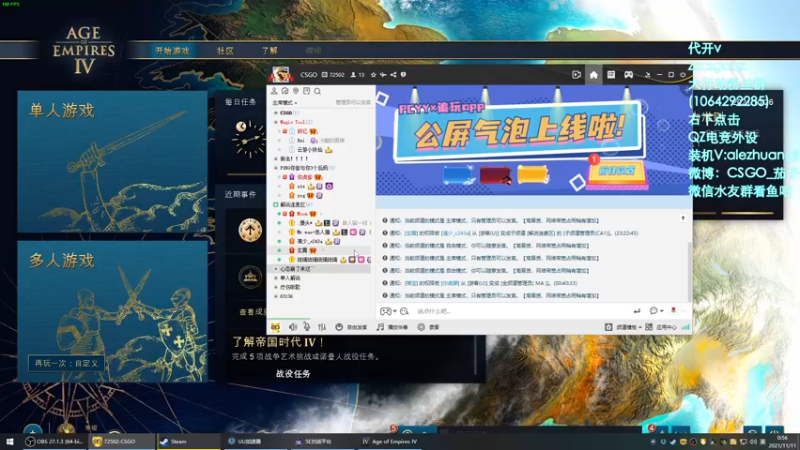Click the red flower gift icon
Screen dimensions: 800x450
(x=673, y=311)
